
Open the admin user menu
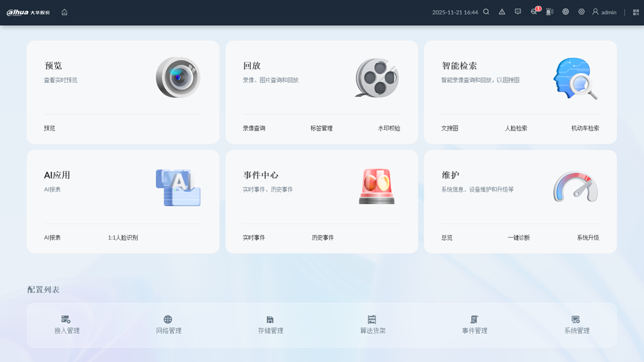[x=604, y=12]
